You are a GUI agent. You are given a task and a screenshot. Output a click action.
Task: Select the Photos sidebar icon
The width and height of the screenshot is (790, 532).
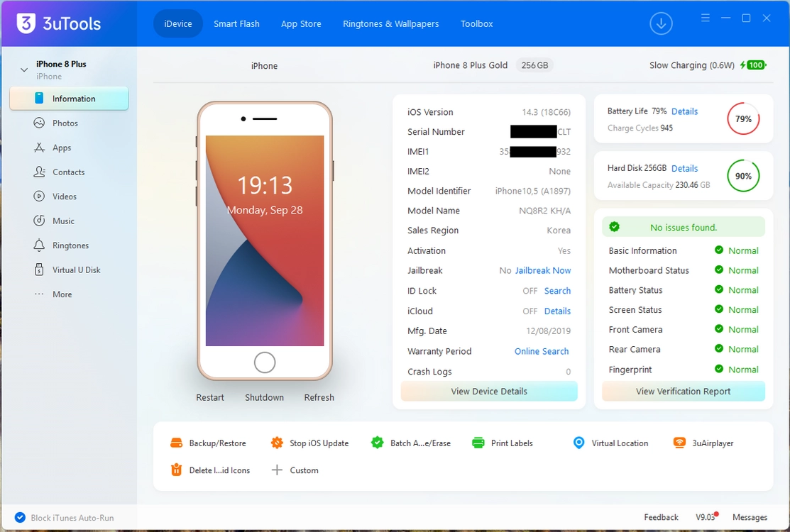click(39, 123)
